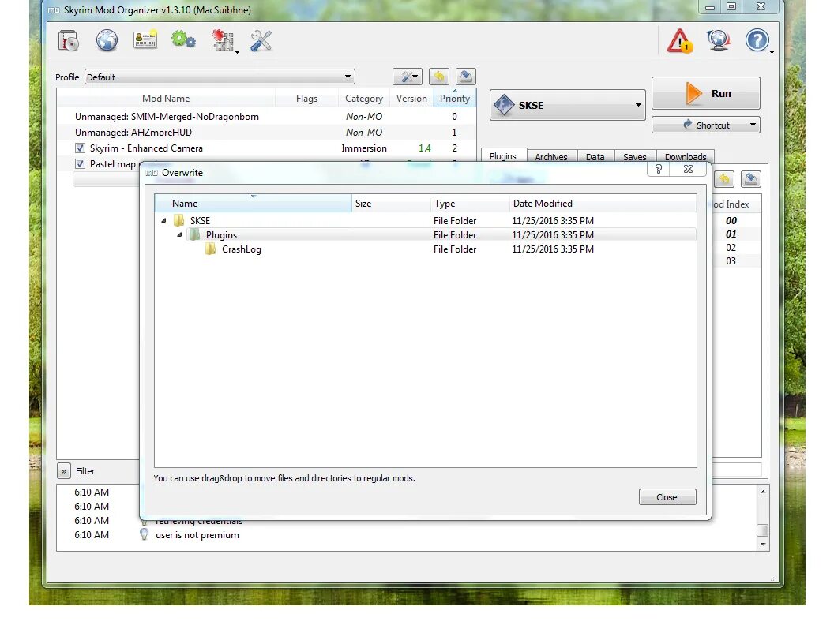Screen dimensions: 834x644
Task: Sort by Priority column header
Action: pyautogui.click(x=455, y=99)
